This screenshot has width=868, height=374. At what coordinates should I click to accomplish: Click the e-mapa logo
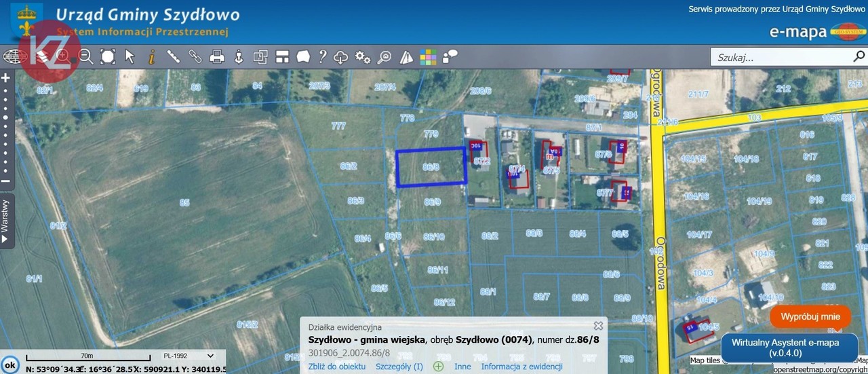(x=818, y=31)
